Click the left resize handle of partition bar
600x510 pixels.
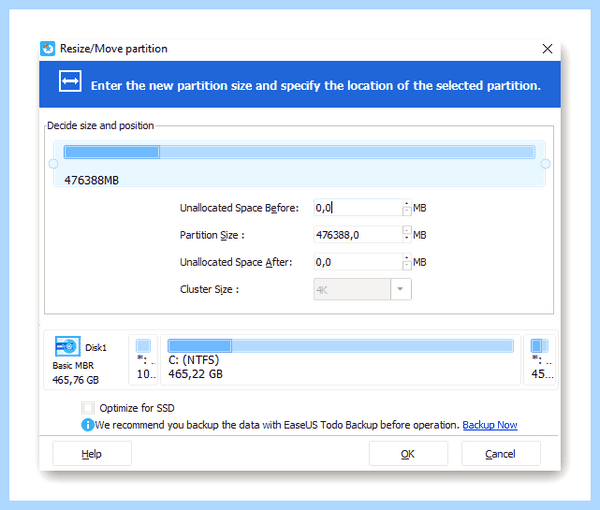pos(53,164)
